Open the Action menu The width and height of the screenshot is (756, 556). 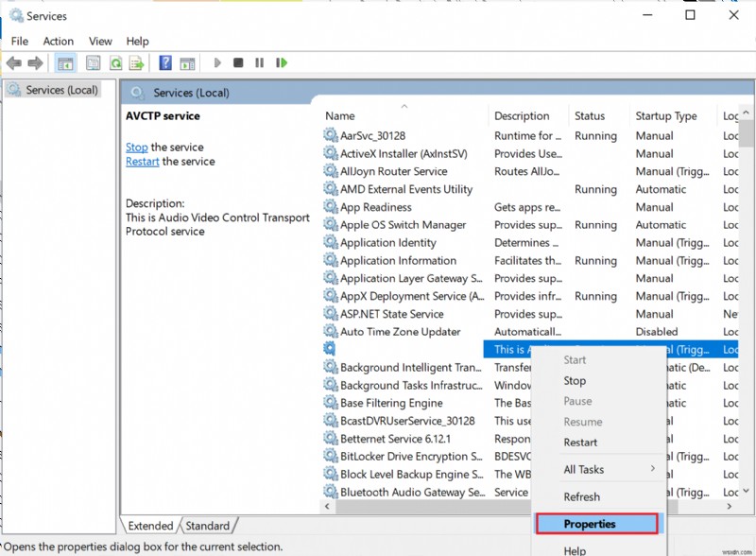59,41
